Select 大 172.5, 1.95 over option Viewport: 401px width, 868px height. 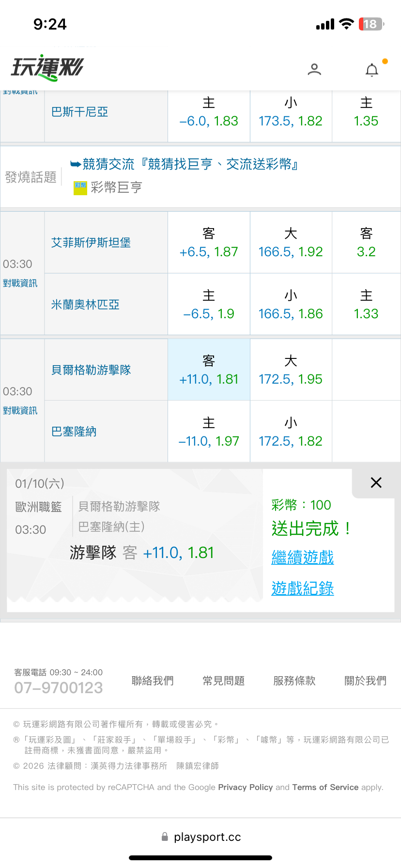tap(291, 370)
